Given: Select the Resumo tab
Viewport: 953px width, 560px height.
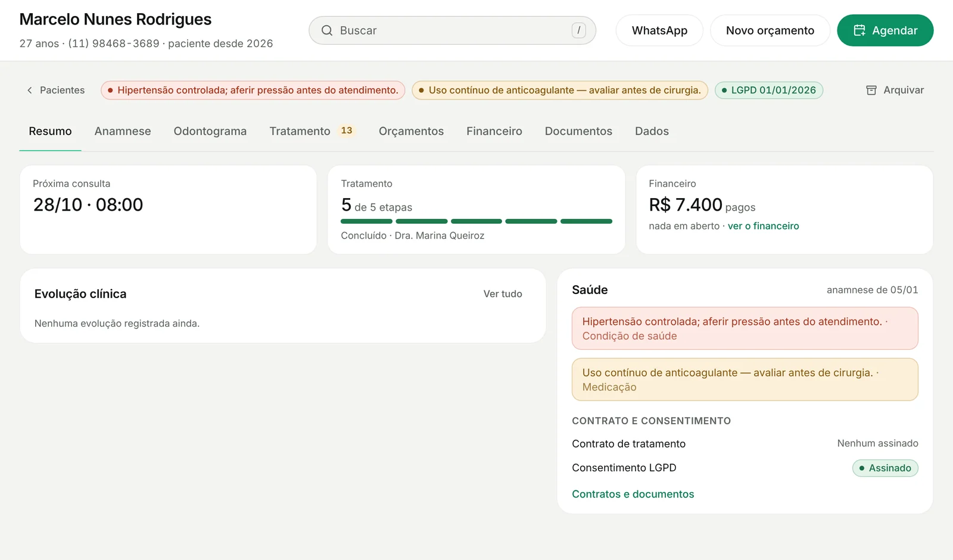Looking at the screenshot, I should (x=50, y=131).
